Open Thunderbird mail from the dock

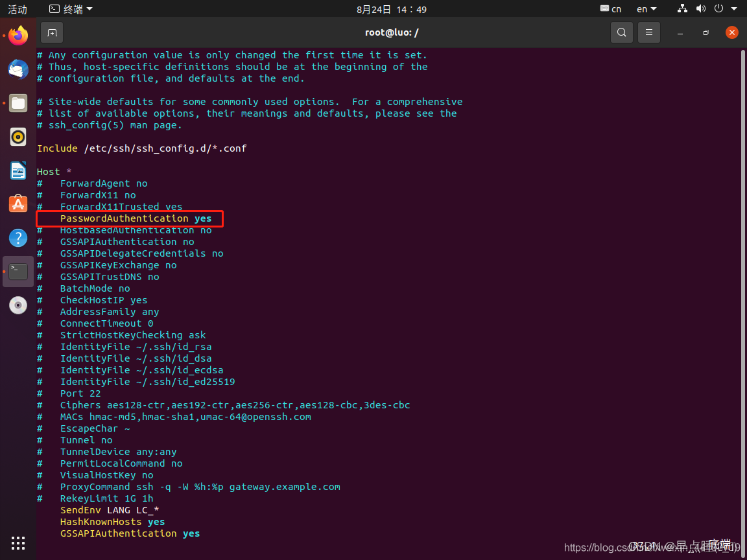pos(18,69)
